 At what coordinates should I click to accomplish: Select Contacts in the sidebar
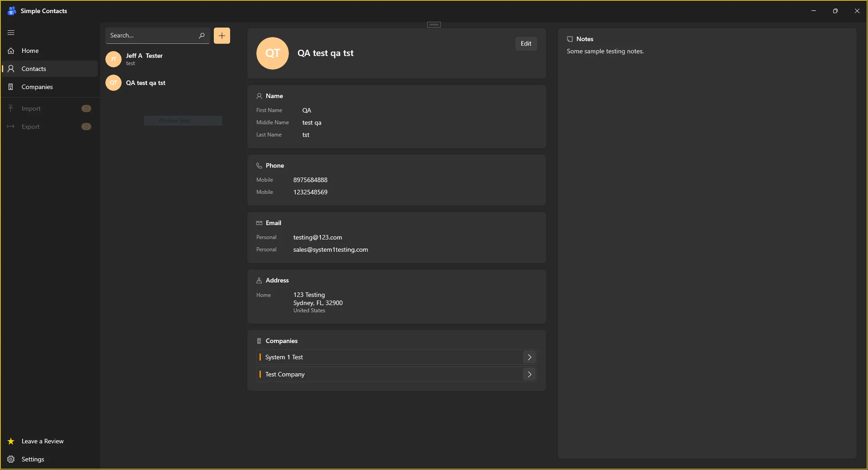click(x=50, y=69)
